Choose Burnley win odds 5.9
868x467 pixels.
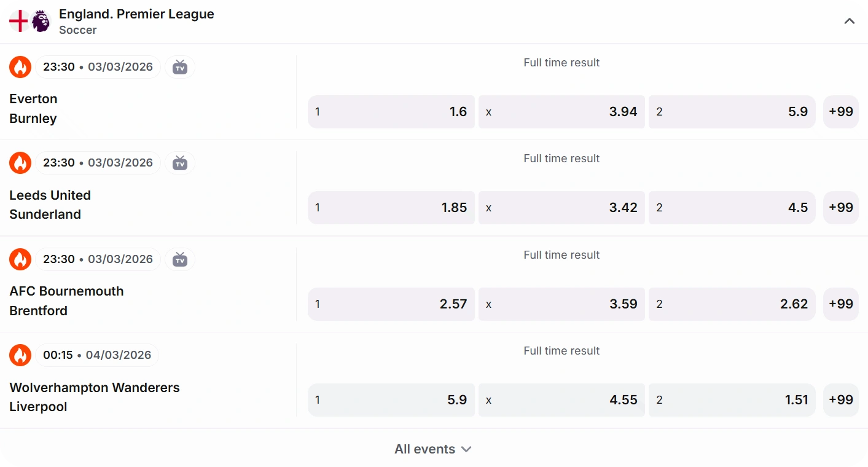(732, 112)
